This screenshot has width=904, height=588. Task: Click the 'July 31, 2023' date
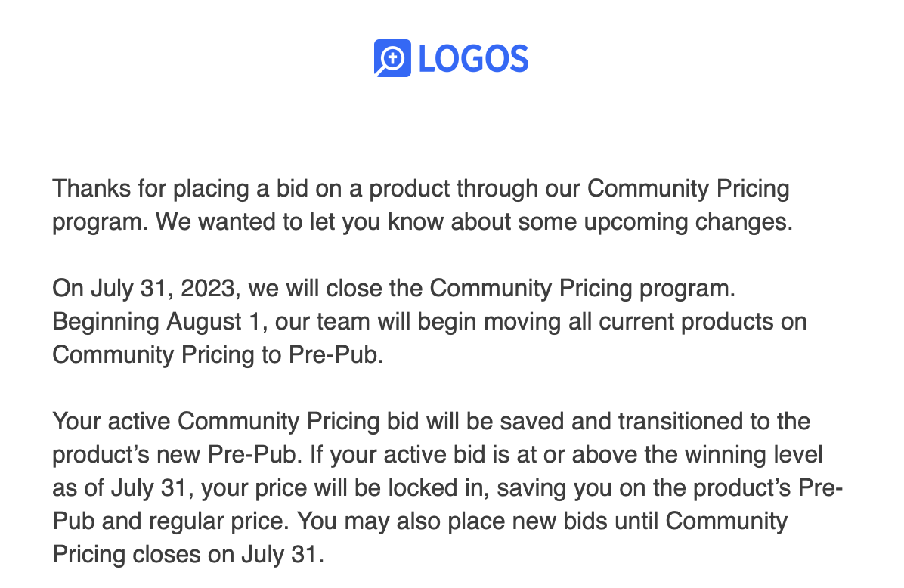click(x=166, y=288)
